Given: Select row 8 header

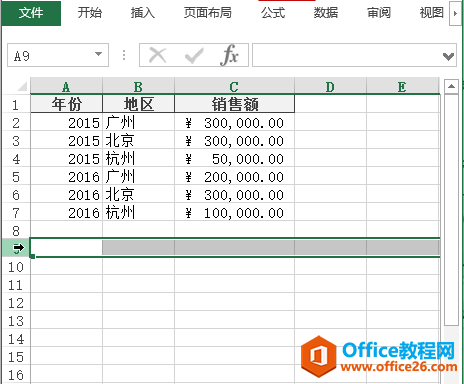Looking at the screenshot, I should point(16,231).
